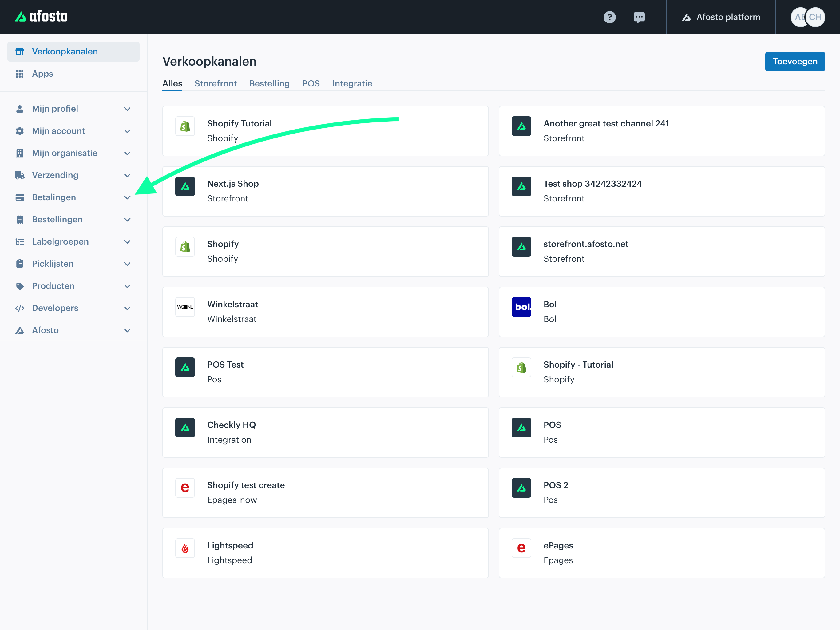Switch to the POS tab
This screenshot has height=630, width=840.
pos(311,84)
